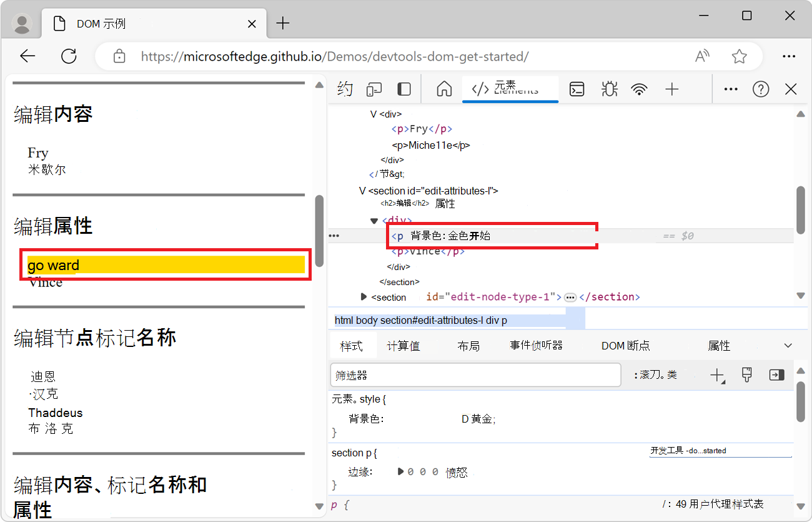Select the h2 编辑 属性 node
Viewport: 812px width, 522px height.
click(417, 203)
